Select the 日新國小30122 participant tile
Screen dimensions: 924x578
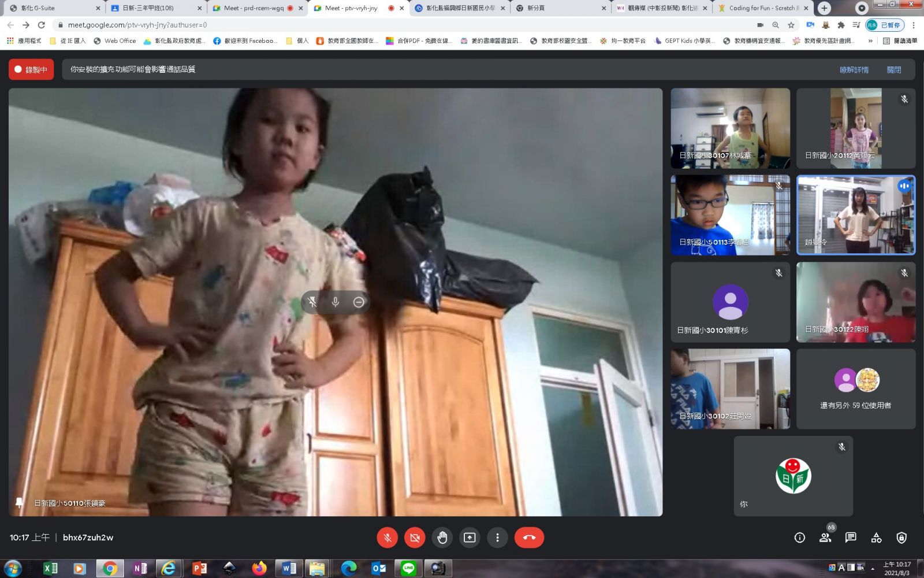tap(856, 302)
